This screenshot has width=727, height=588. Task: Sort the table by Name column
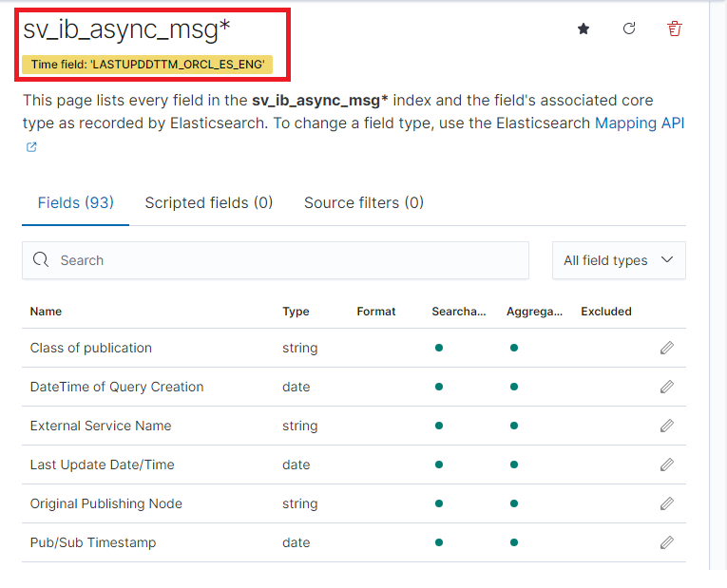pyautogui.click(x=46, y=311)
